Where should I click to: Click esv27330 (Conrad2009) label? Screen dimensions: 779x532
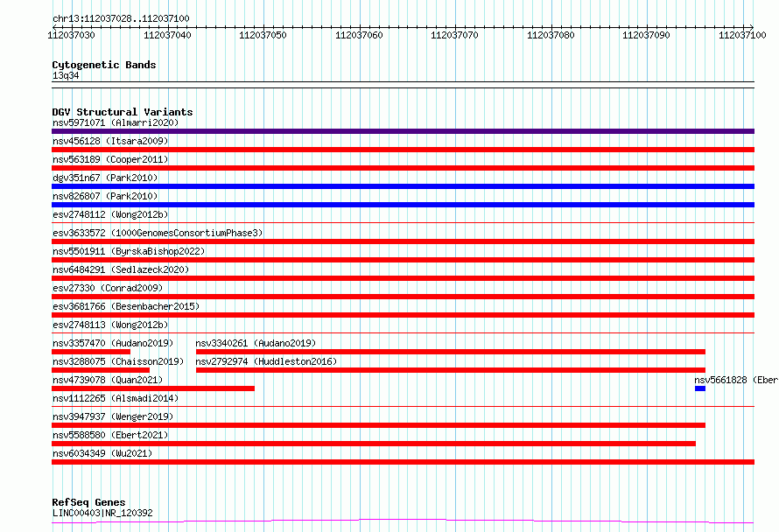pos(108,288)
